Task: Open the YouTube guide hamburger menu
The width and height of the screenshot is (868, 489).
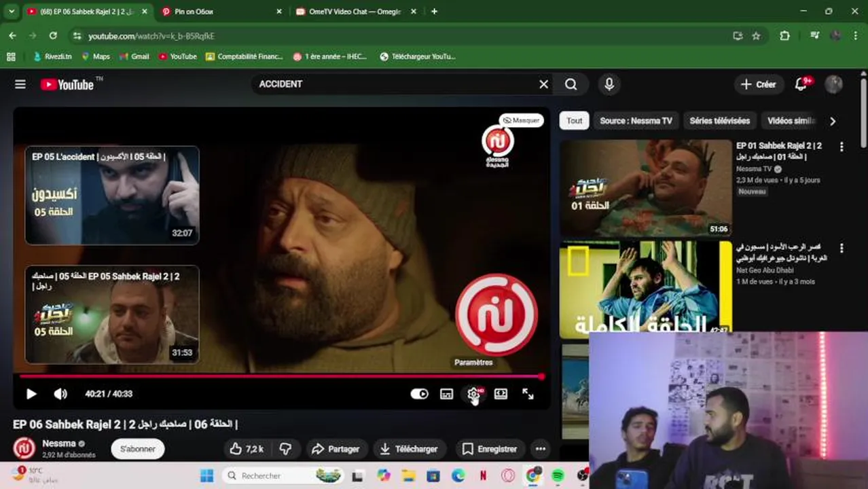Action: click(20, 84)
